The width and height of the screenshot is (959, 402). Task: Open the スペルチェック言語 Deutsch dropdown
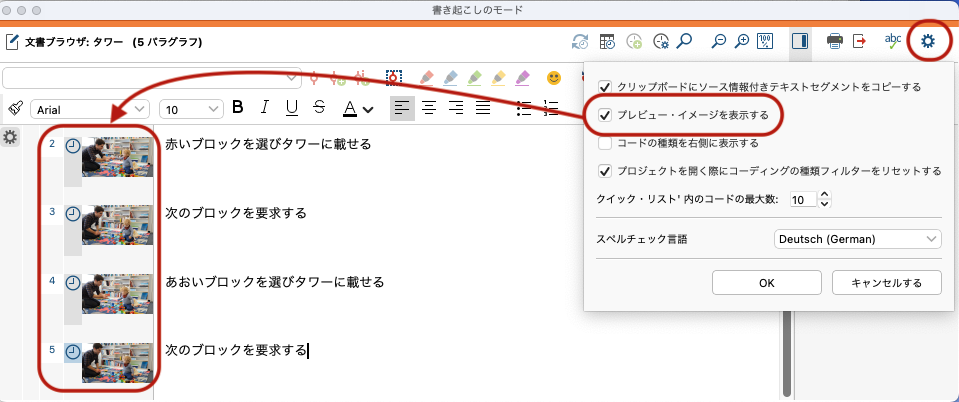point(857,239)
